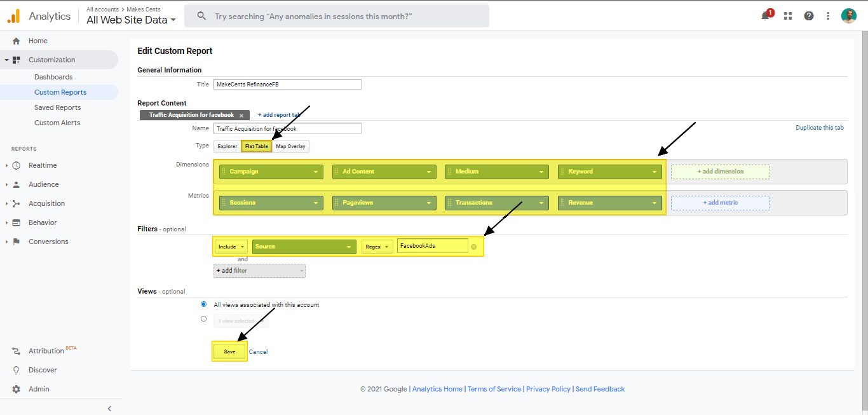Choose the Flat Table report type
Image resolution: width=868 pixels, height=415 pixels.
(257, 146)
